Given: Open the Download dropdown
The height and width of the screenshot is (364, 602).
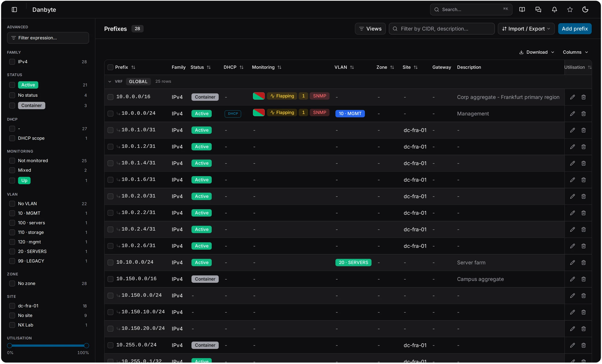Looking at the screenshot, I should (536, 52).
